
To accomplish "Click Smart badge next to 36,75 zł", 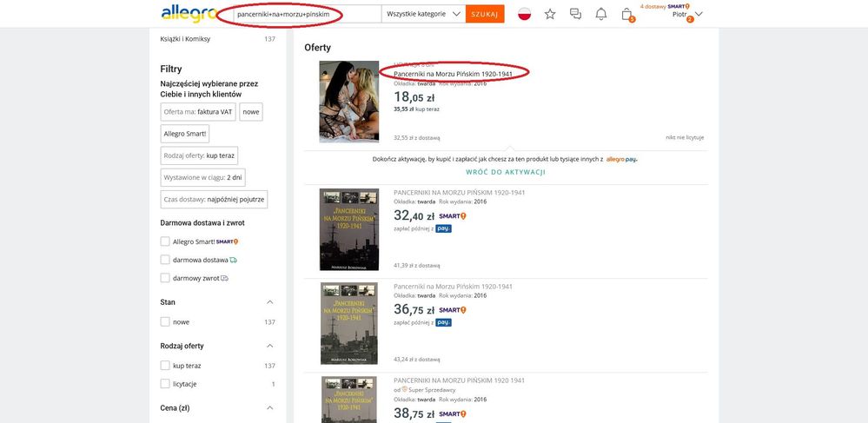I will point(453,310).
